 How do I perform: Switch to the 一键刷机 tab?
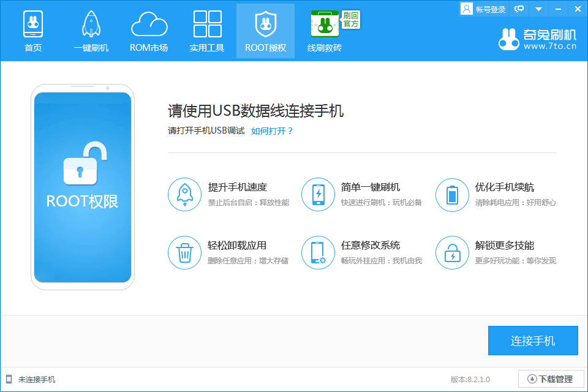click(x=91, y=31)
